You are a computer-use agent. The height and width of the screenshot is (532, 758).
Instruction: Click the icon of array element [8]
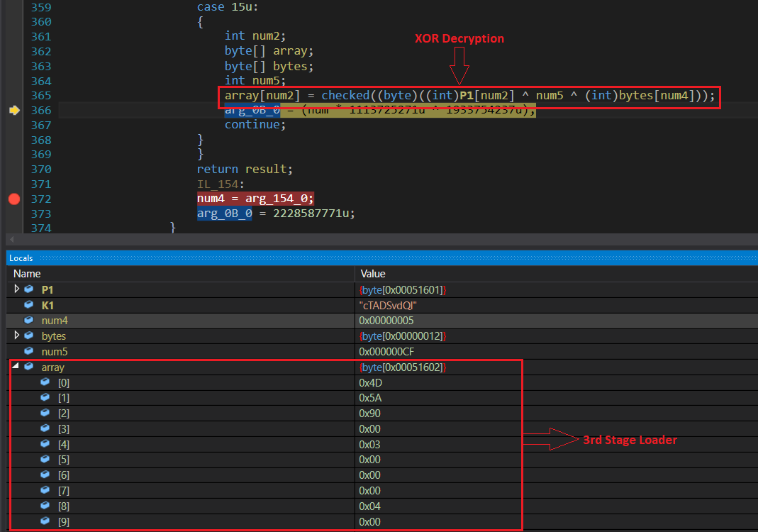pyautogui.click(x=45, y=505)
